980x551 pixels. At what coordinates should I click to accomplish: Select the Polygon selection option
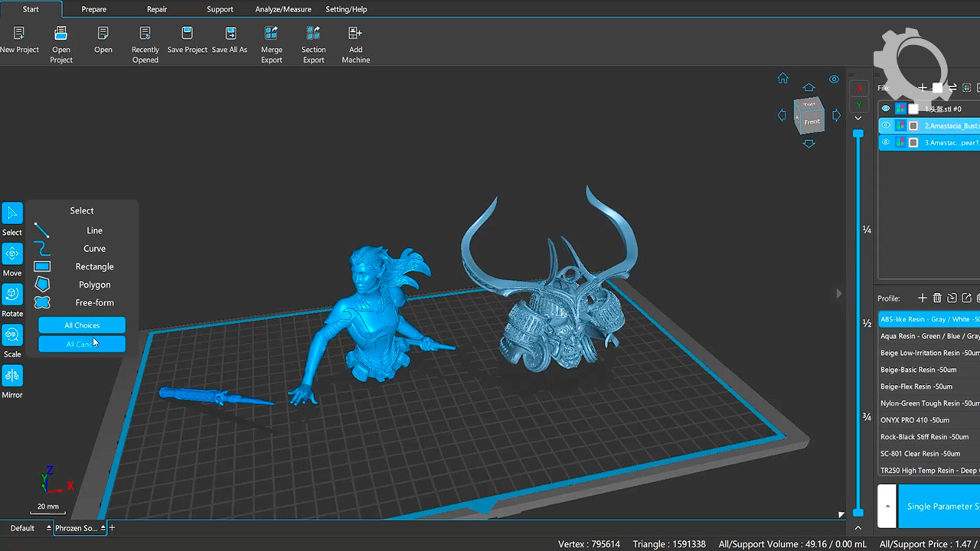point(94,285)
